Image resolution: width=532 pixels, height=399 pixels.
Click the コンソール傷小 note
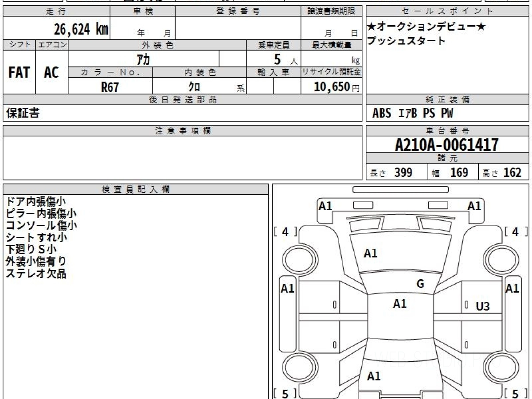click(x=41, y=225)
